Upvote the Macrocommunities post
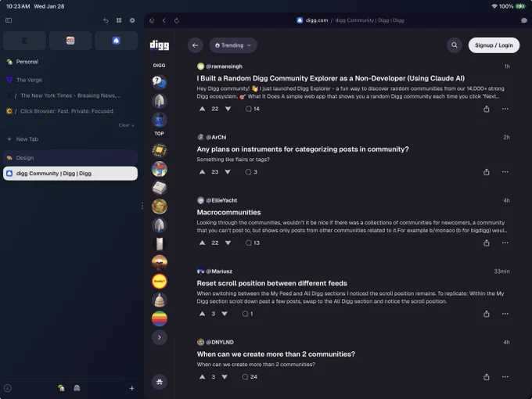Viewport: 532px width, 399px height. (202, 243)
